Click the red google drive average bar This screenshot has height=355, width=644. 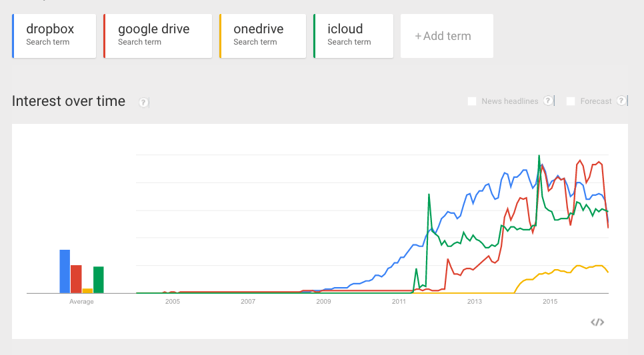76,279
